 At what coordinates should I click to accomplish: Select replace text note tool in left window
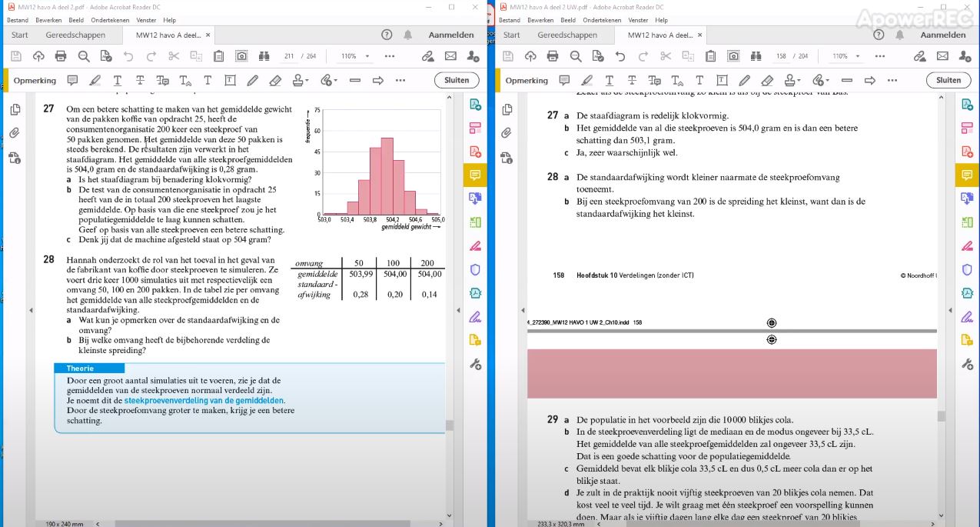[162, 80]
